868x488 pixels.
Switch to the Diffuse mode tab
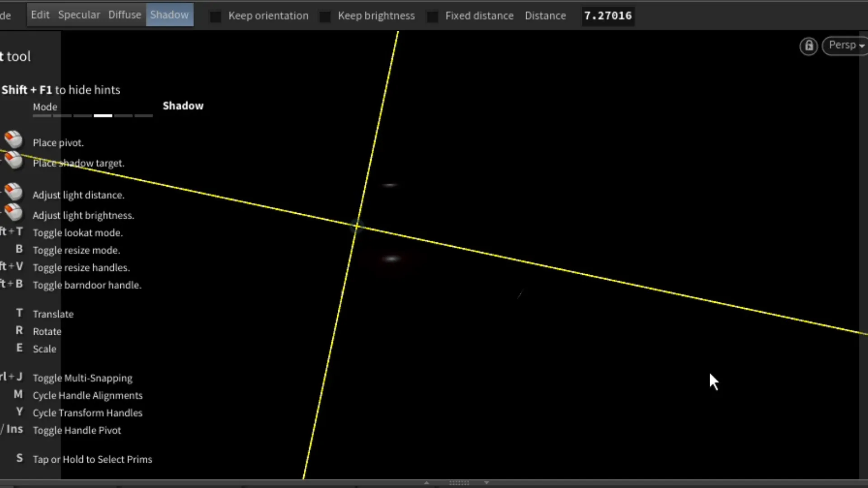coord(124,15)
